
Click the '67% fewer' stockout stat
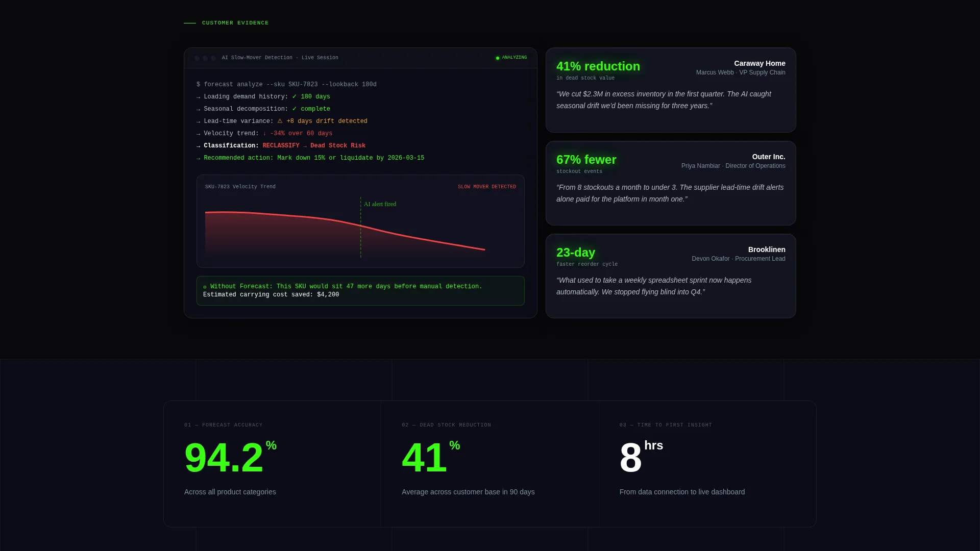click(586, 160)
